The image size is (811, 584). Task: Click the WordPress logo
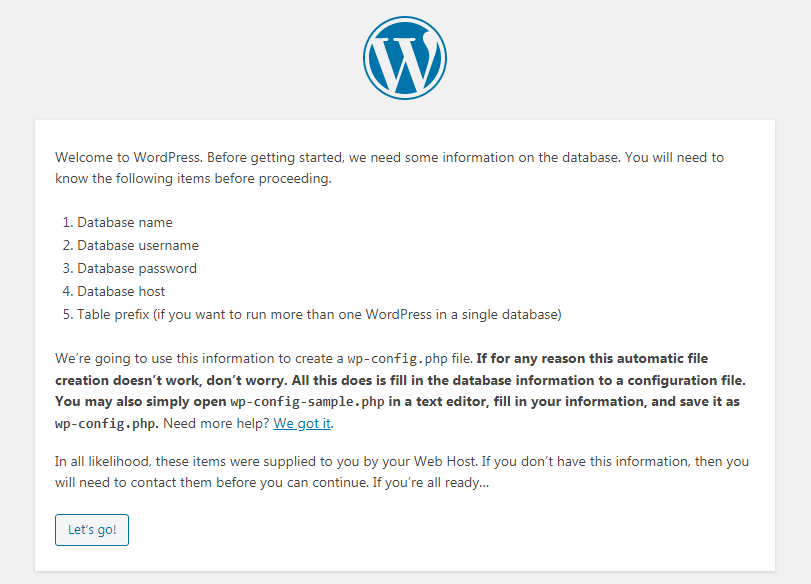(x=405, y=57)
